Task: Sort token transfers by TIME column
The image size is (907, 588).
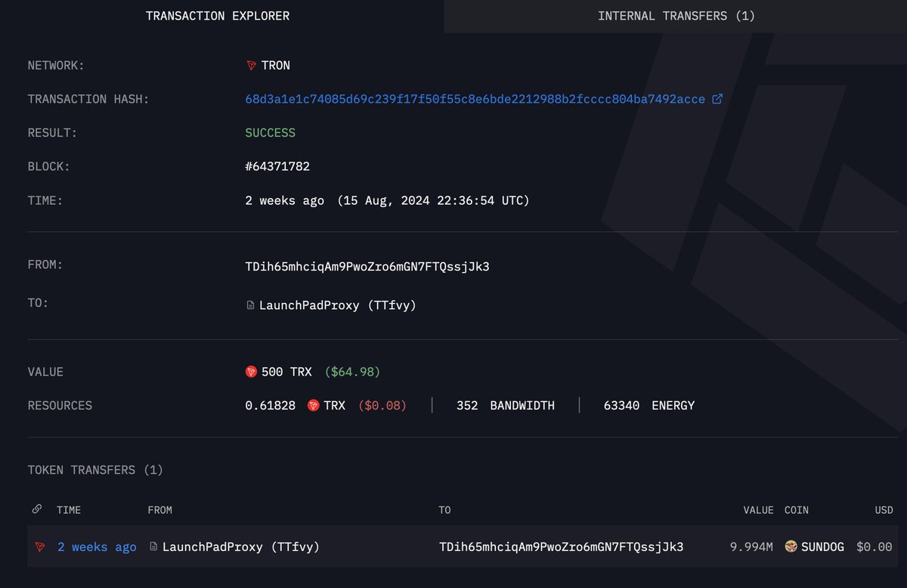Action: pos(69,510)
